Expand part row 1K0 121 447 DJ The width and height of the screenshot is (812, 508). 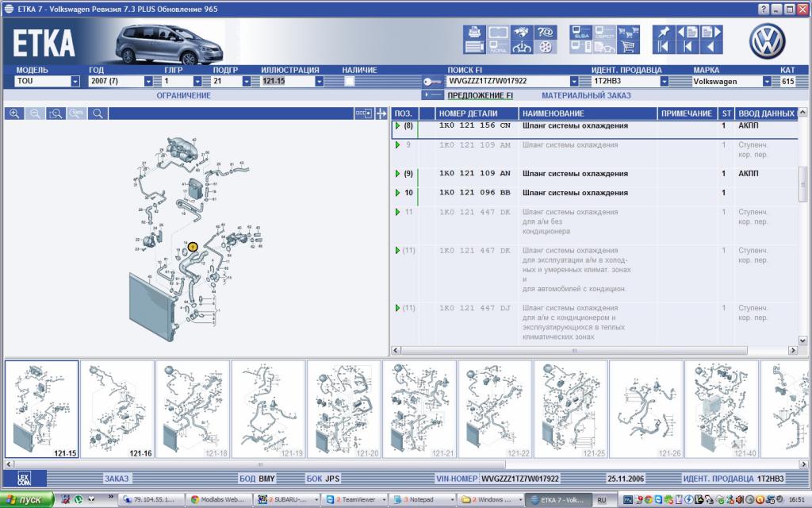[398, 308]
